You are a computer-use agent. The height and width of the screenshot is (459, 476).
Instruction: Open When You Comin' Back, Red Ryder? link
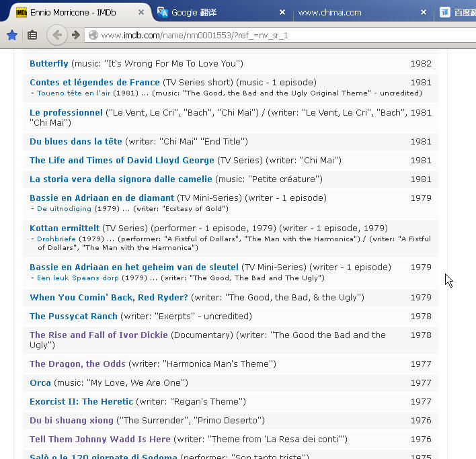[x=109, y=298]
